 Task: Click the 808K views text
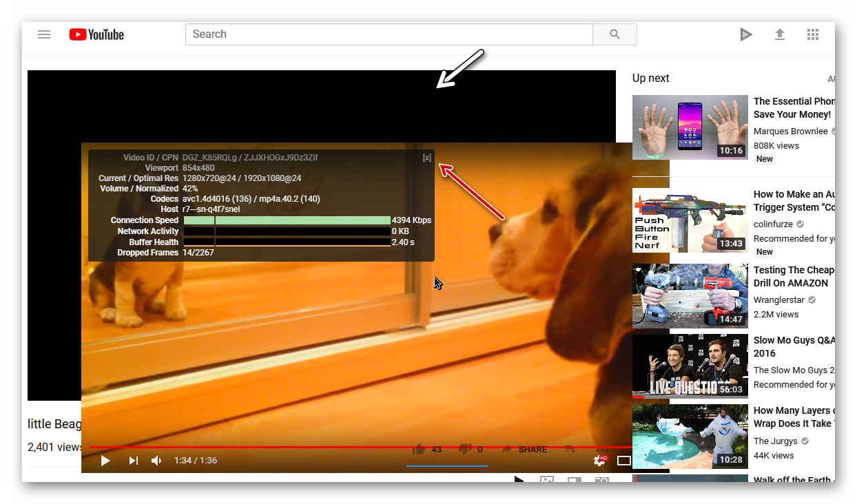[776, 146]
